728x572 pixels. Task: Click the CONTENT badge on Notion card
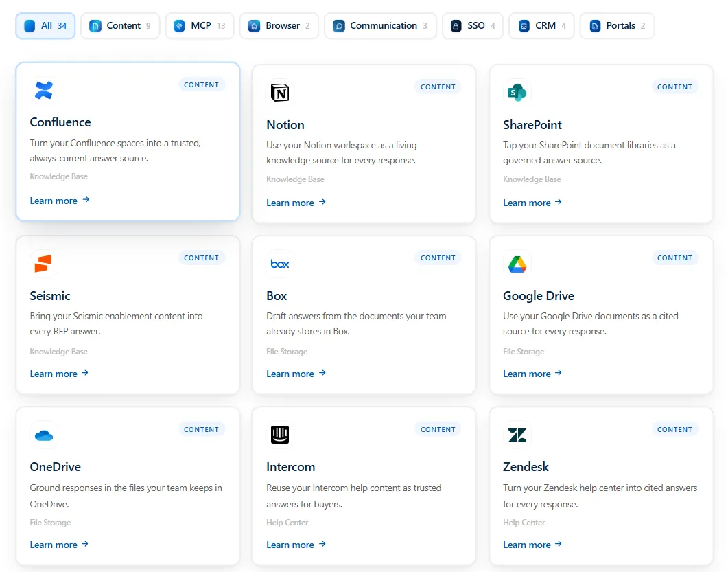coord(438,87)
